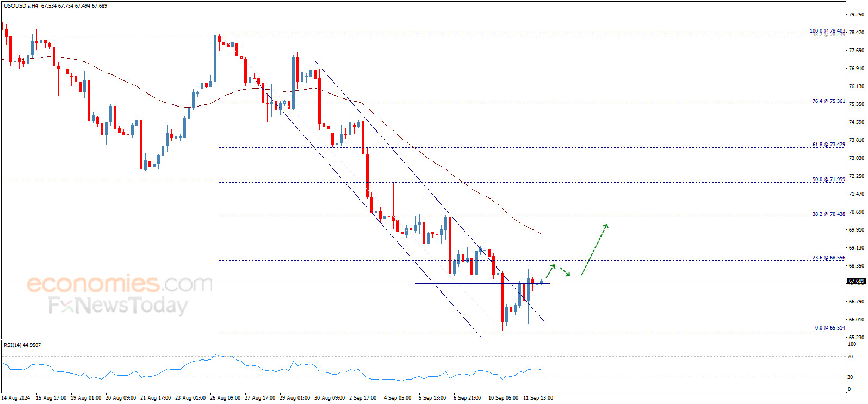Screen dimensions: 868x404
Task: Click the 38.2 @ 70.438 Fibonacci label
Action: click(x=828, y=214)
